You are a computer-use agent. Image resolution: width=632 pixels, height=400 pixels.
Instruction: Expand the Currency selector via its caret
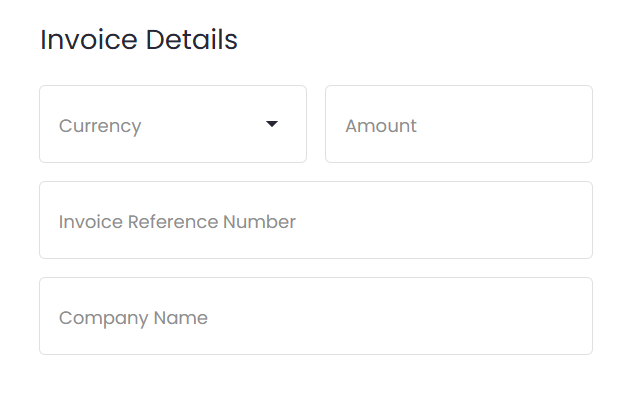pyautogui.click(x=271, y=124)
